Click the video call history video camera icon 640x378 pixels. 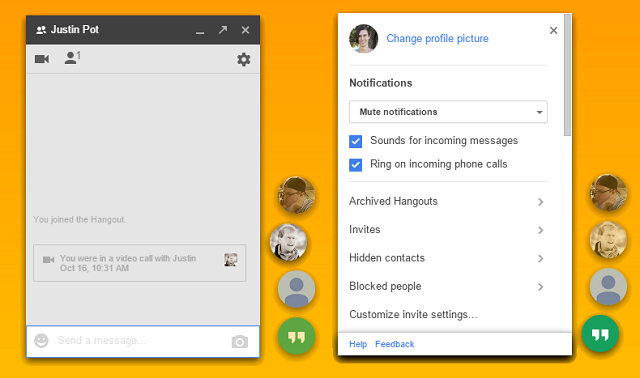(49, 260)
